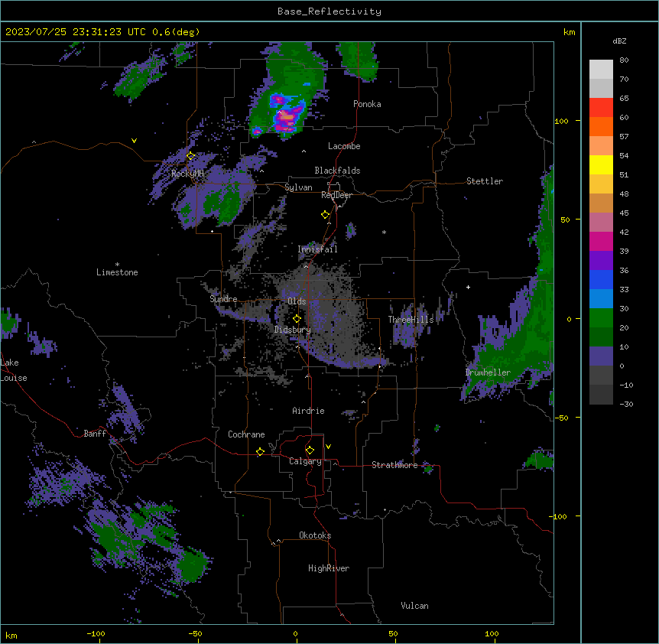This screenshot has height=644, width=659.
Task: Click the Olds label
Action: (x=297, y=301)
